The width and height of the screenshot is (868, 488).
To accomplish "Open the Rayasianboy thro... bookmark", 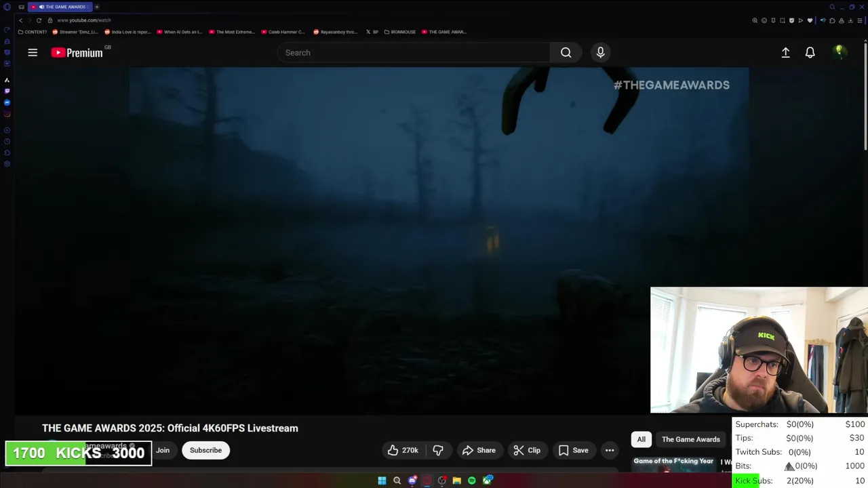I will pyautogui.click(x=336, y=32).
